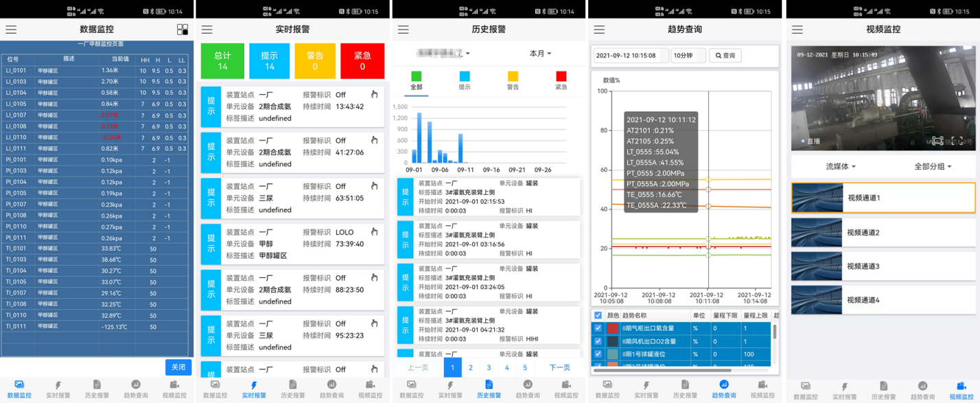Image resolution: width=980 pixels, height=403 pixels.
Task: Tap the hand icon on the 95:23:23 alarm
Action: [x=374, y=323]
